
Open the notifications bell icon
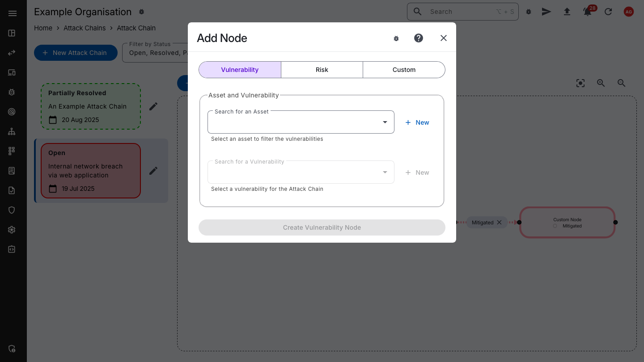[588, 12]
